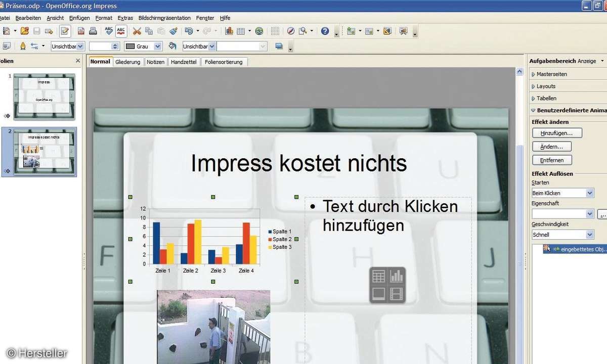Open Slide Design icon
This screenshot has width=607, height=364.
tap(387, 31)
